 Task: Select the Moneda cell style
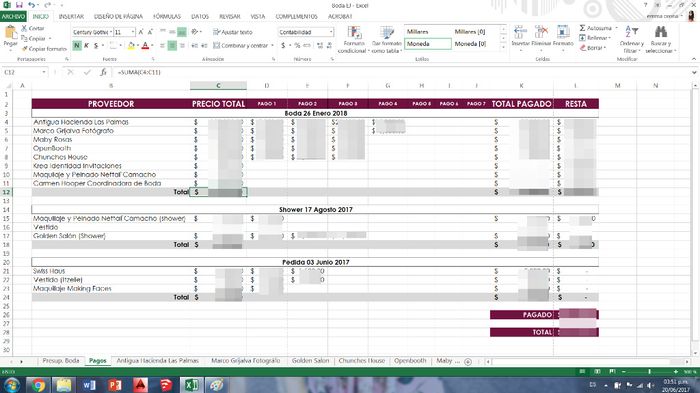(428, 44)
